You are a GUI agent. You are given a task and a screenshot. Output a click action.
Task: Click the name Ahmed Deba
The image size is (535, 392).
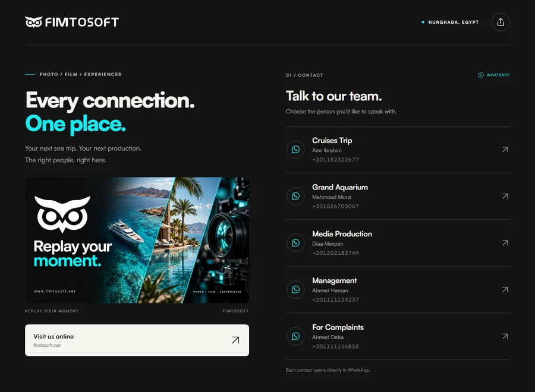click(328, 337)
